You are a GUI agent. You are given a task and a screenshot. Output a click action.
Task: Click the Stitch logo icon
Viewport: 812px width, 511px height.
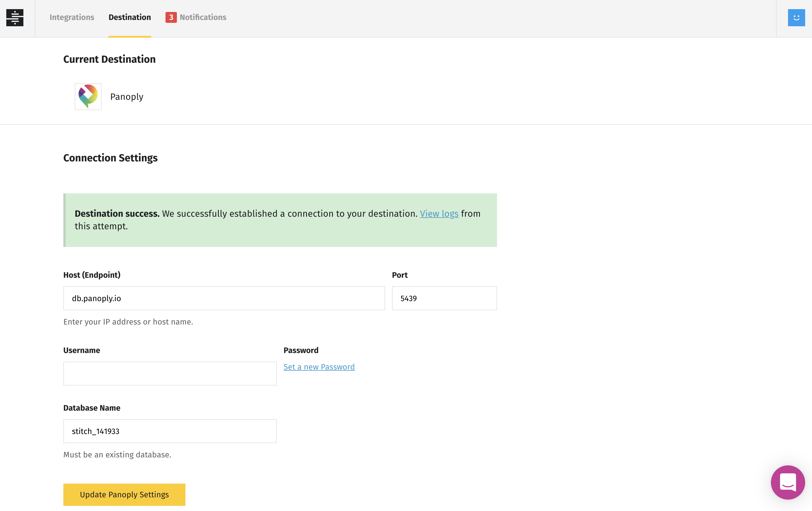pos(15,17)
